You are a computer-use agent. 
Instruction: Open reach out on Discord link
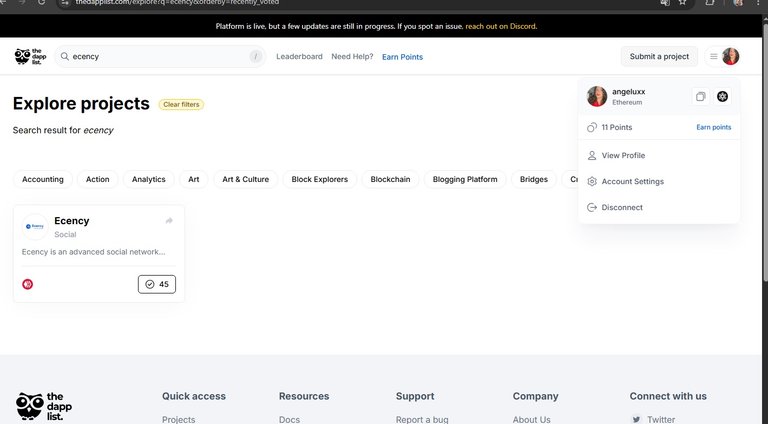click(501, 26)
